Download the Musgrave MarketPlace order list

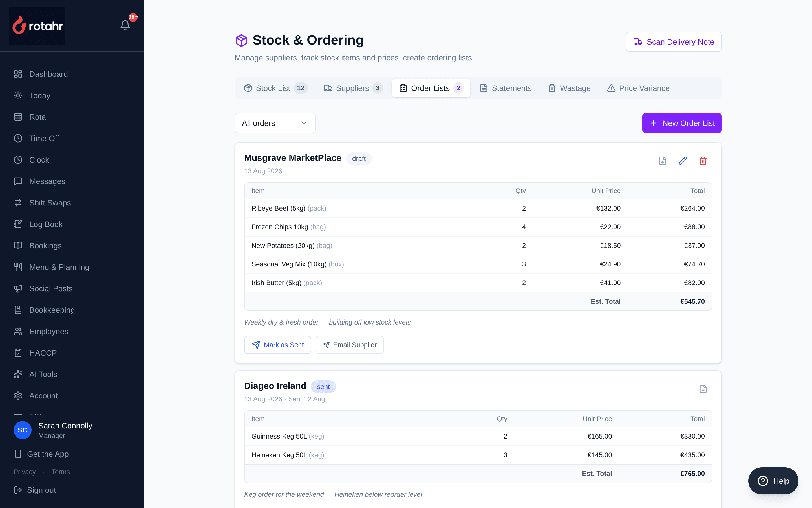click(662, 161)
